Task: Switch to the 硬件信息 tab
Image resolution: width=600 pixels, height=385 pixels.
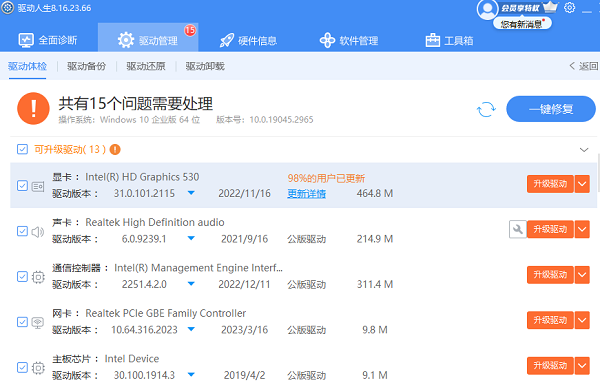Action: [x=248, y=41]
